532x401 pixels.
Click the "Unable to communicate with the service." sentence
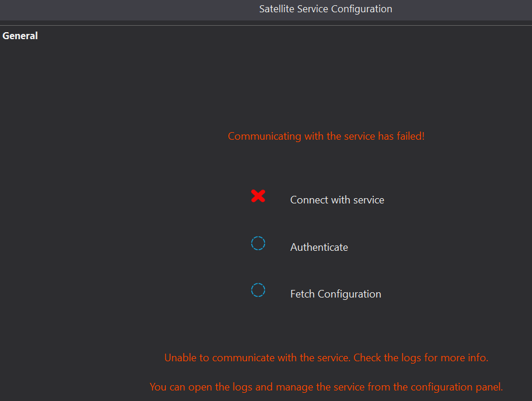coord(258,358)
